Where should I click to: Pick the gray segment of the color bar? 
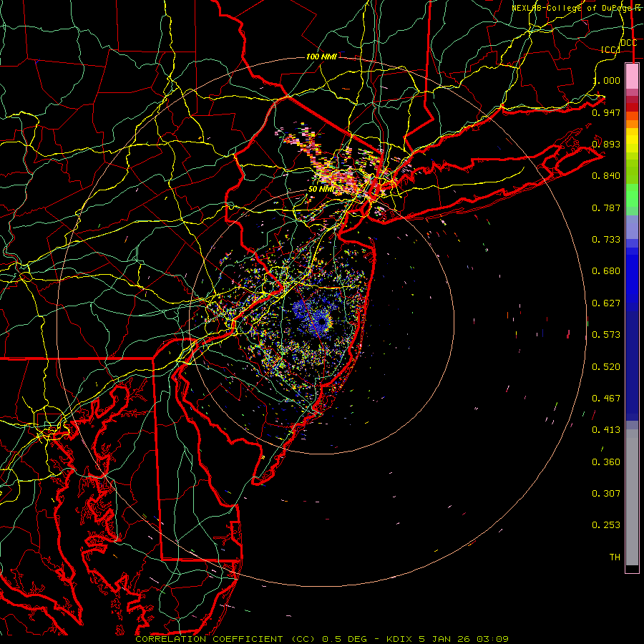[632, 497]
